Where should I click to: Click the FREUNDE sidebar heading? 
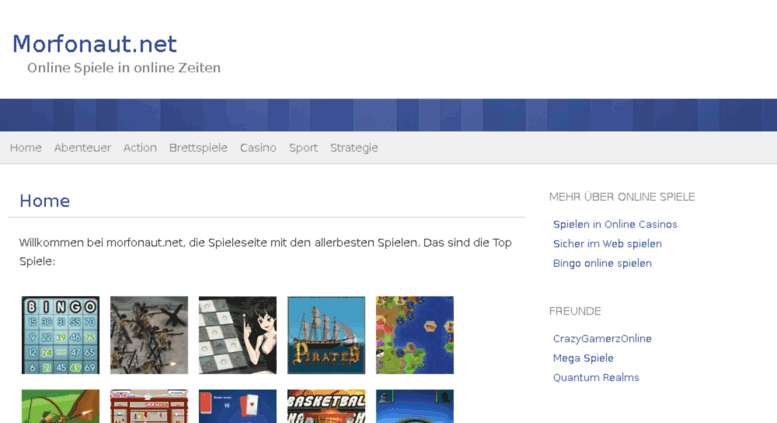pos(575,311)
